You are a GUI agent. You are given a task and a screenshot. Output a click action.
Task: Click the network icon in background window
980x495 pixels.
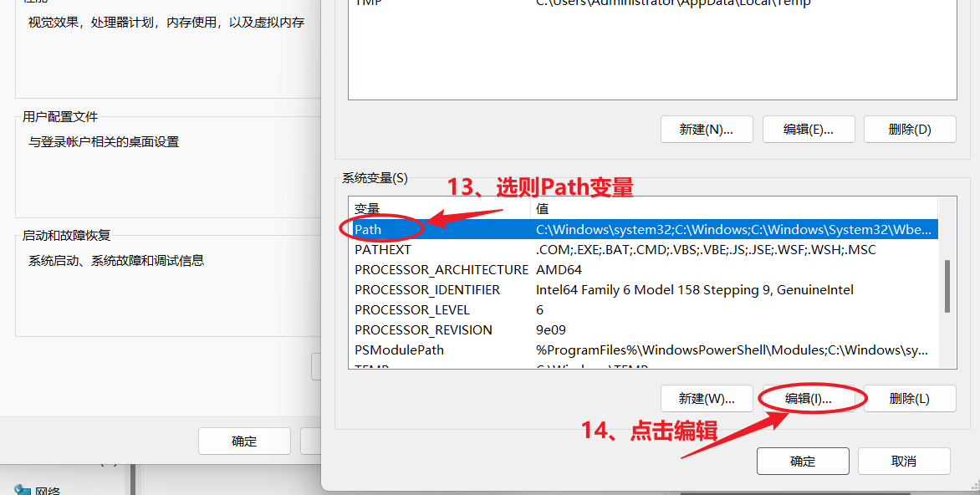[23, 490]
